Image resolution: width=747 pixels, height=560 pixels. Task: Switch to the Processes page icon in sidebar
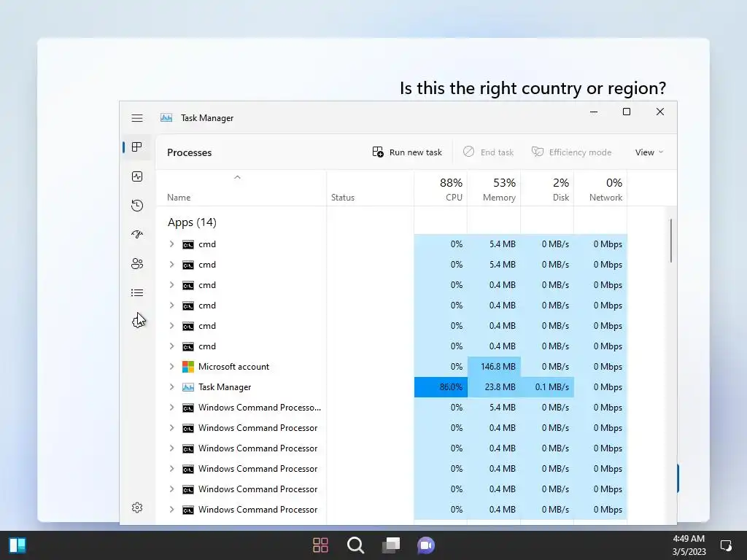pos(137,147)
